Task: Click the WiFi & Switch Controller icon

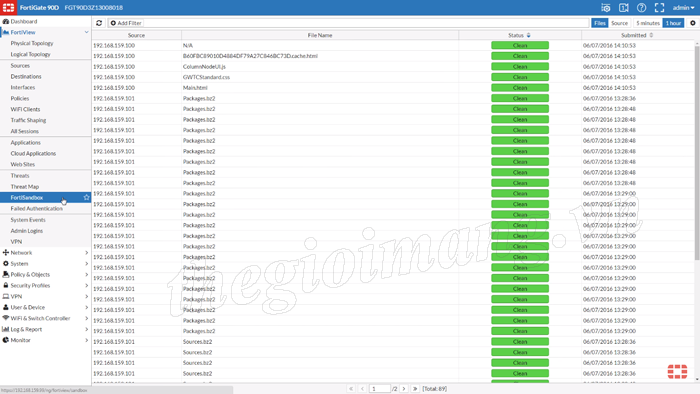Action: pyautogui.click(x=6, y=318)
